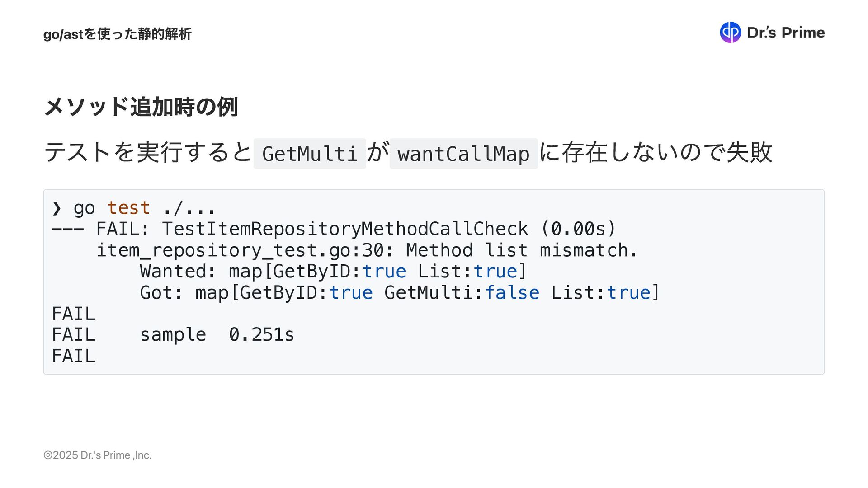The width and height of the screenshot is (868, 488).
Task: Click the go/ast slide header title
Action: [118, 34]
